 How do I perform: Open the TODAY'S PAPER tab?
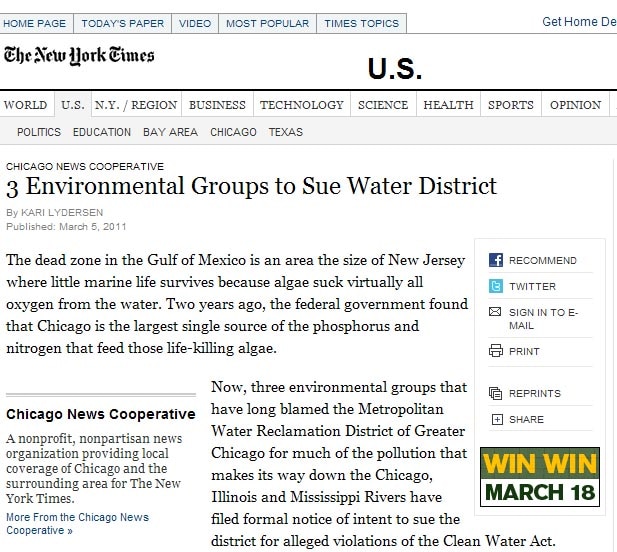123,24
